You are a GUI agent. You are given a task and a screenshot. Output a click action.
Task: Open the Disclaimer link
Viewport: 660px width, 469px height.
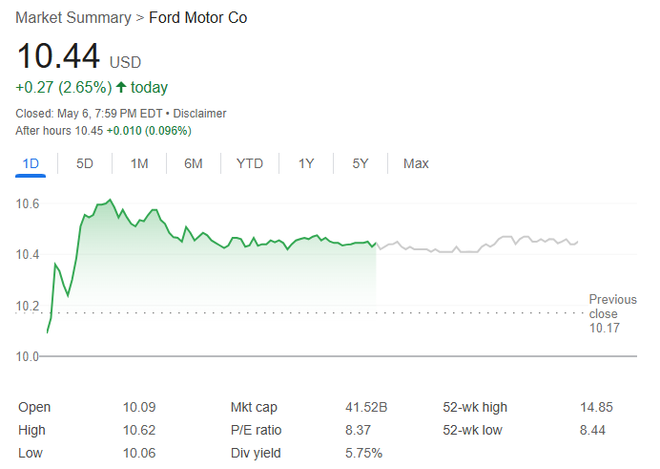tap(200, 114)
